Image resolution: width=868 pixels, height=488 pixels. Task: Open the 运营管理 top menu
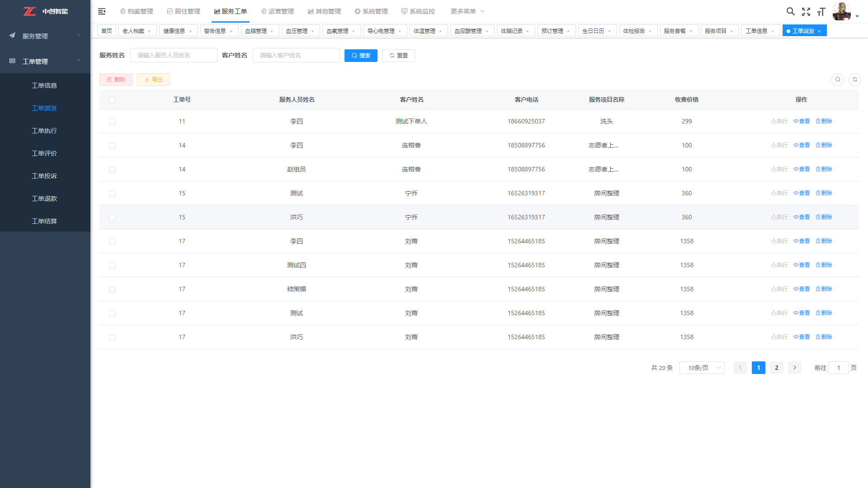[278, 11]
